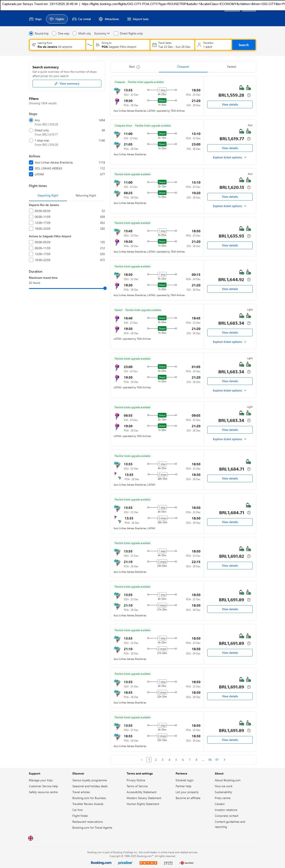Viewport: 285px width, 868px height.
Task: Expand Explore ticket options for BRL1,619.77 flight
Action: 229,157
